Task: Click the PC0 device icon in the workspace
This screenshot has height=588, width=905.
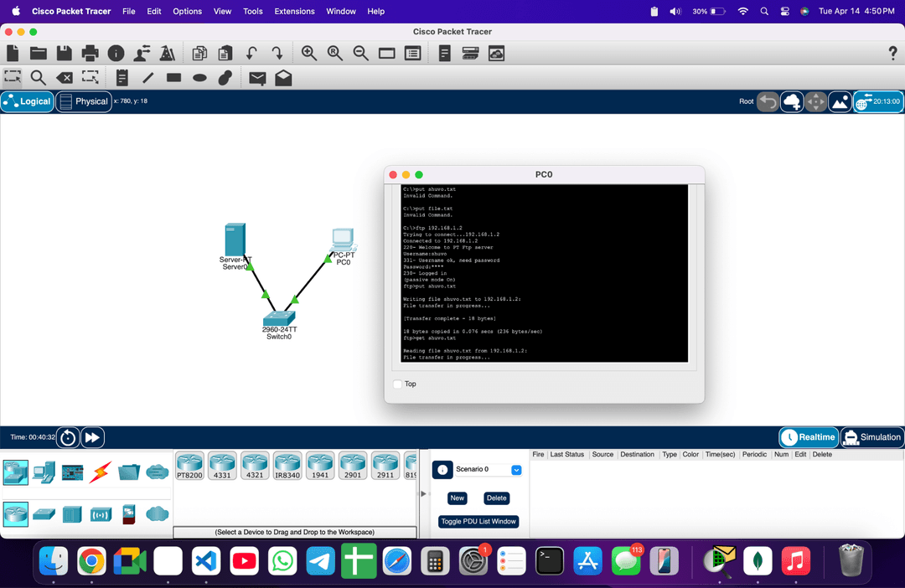Action: click(x=343, y=240)
